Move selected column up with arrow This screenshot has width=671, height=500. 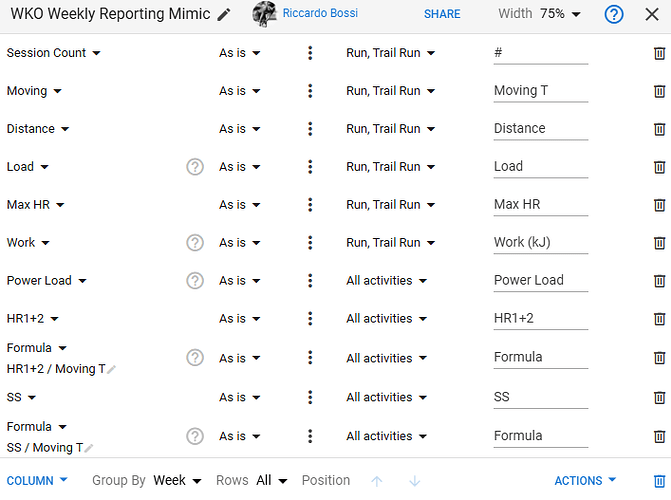coord(377,481)
